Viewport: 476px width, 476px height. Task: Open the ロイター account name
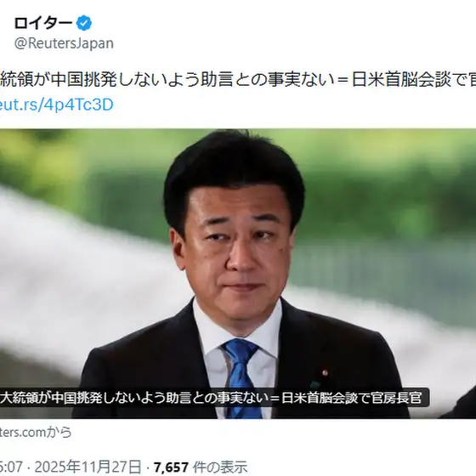pos(43,24)
